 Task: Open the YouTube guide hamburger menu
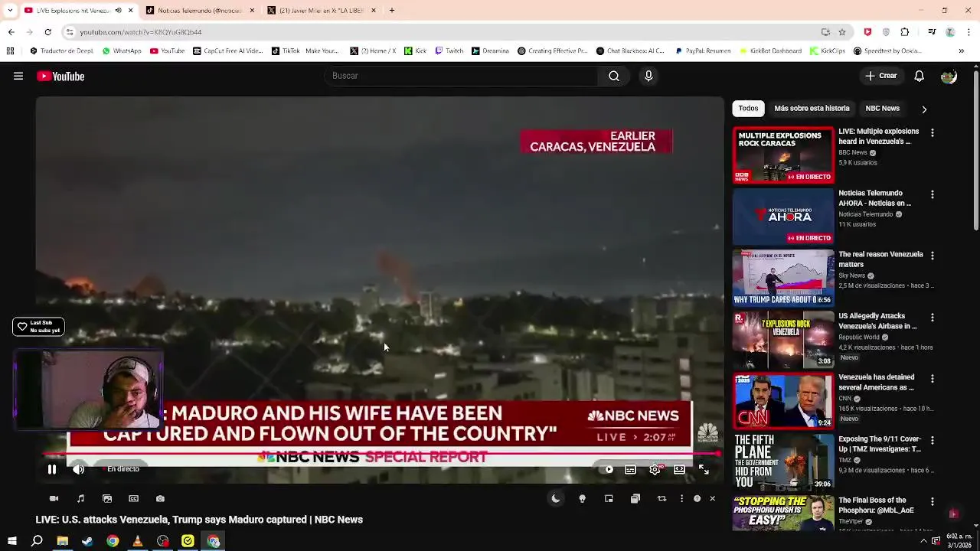click(x=18, y=76)
